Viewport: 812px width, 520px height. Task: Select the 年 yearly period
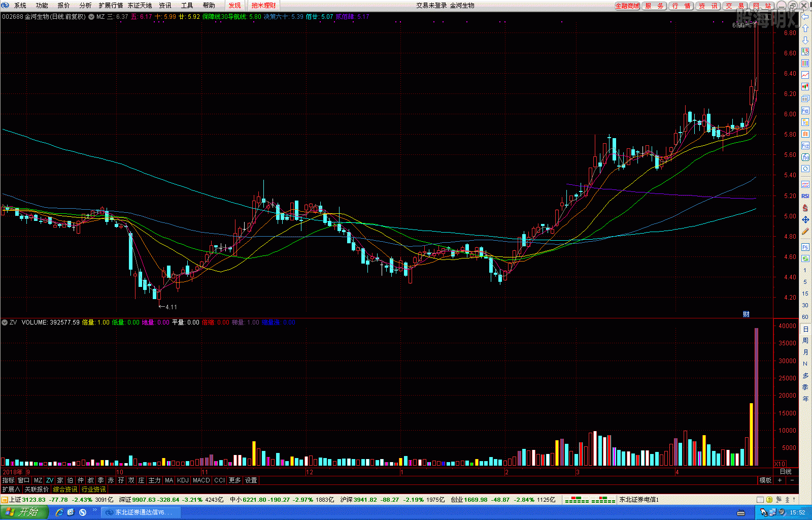(x=805, y=399)
